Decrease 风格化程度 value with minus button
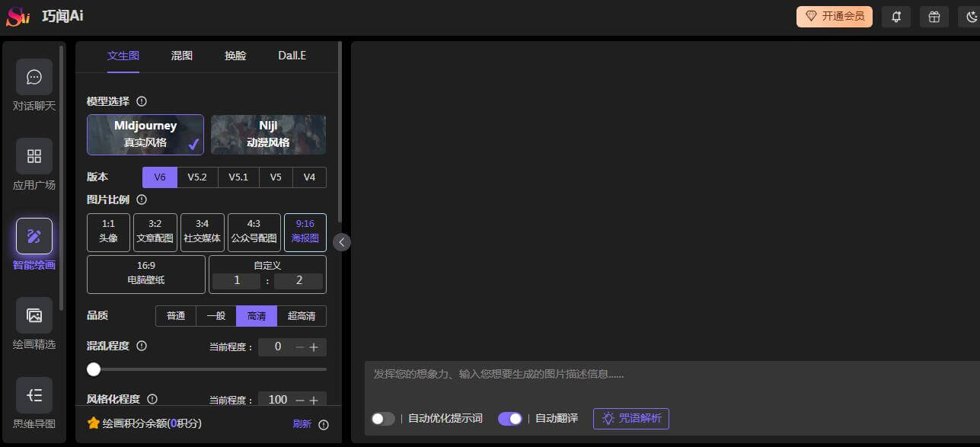 (x=299, y=400)
